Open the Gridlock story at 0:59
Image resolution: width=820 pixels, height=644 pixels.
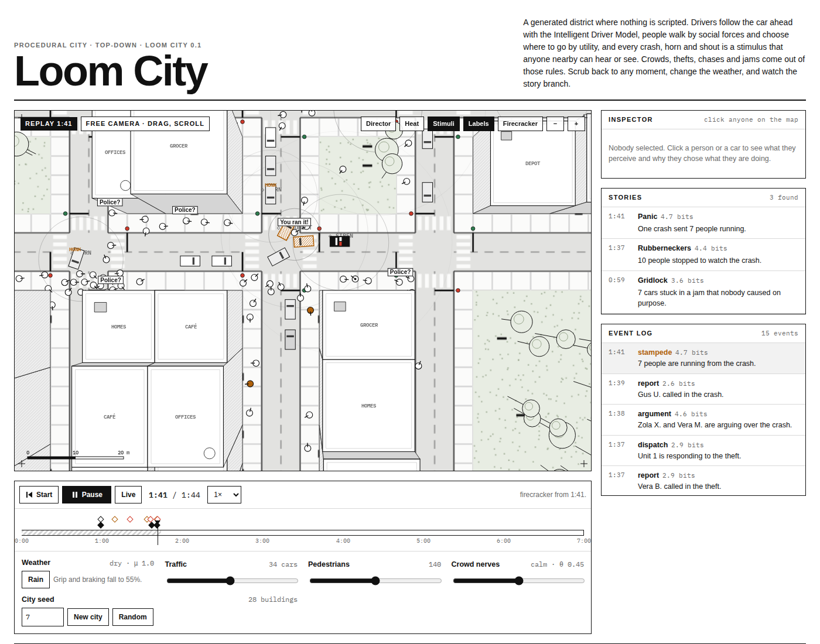click(x=703, y=292)
